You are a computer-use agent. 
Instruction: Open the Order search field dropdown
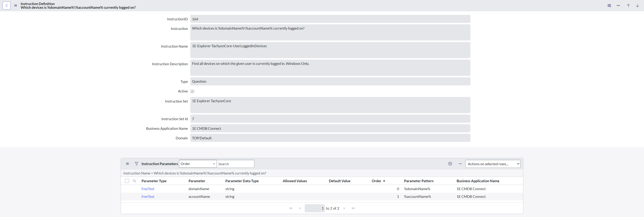point(198,164)
